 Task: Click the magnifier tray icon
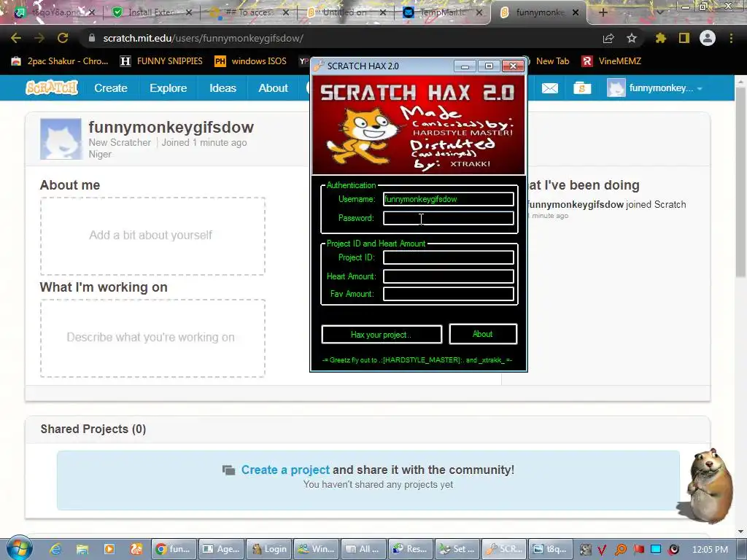[x=620, y=550]
